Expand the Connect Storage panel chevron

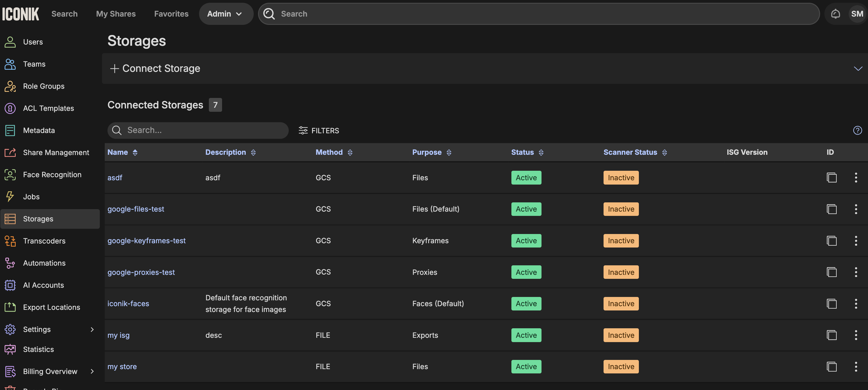click(x=858, y=68)
